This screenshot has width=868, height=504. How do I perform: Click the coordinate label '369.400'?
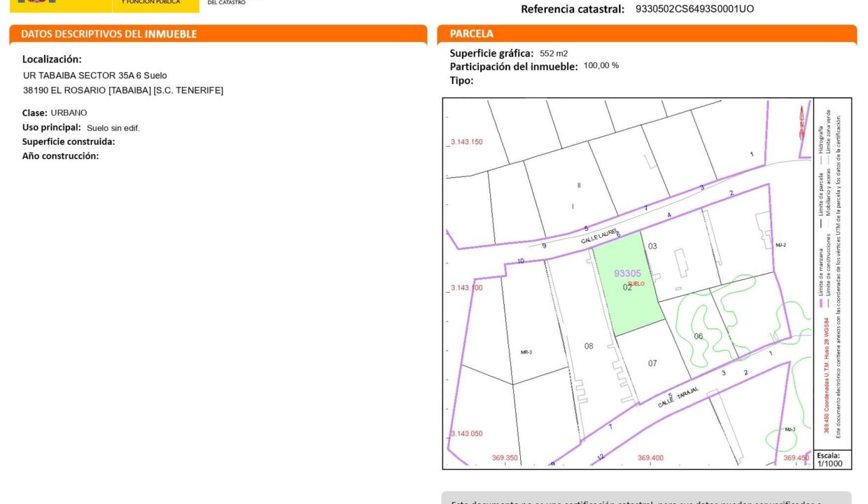tap(650, 458)
